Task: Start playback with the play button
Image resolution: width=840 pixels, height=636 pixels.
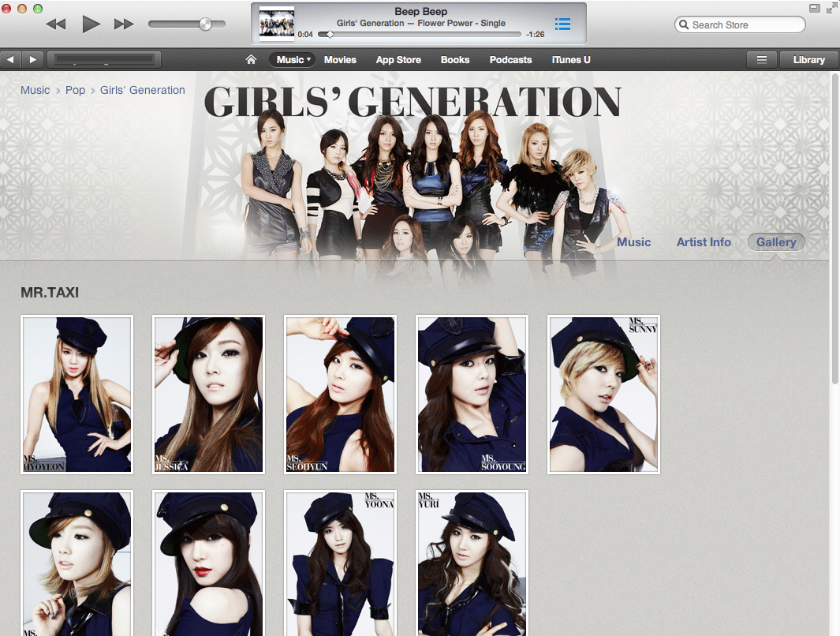Action: tap(91, 24)
